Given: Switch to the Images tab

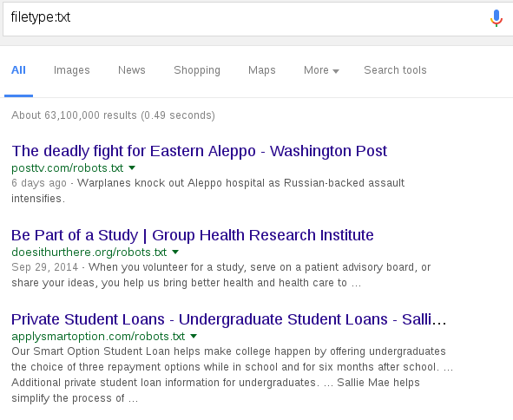Looking at the screenshot, I should coord(72,70).
